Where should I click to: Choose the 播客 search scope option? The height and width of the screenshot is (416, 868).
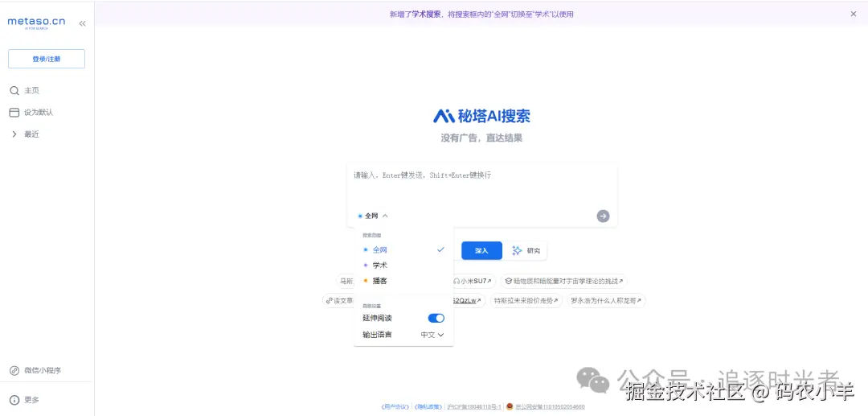(x=403, y=281)
